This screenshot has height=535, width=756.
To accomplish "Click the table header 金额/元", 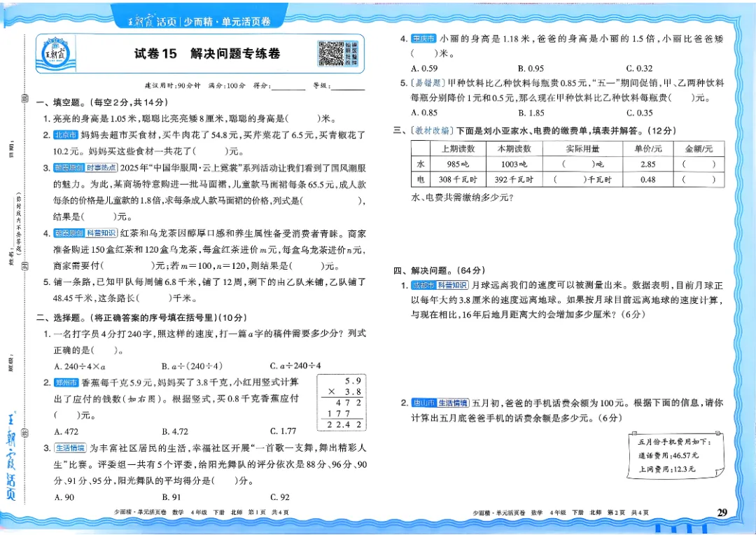I will coord(699,148).
